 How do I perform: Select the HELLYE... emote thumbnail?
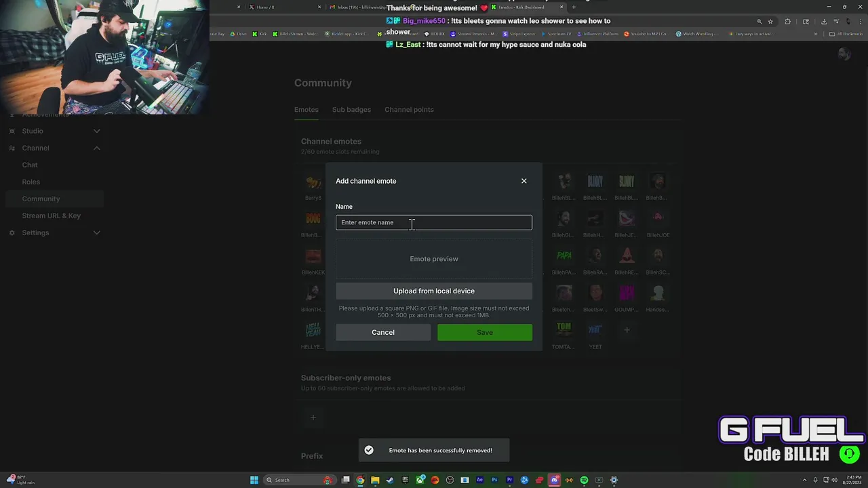pyautogui.click(x=313, y=330)
